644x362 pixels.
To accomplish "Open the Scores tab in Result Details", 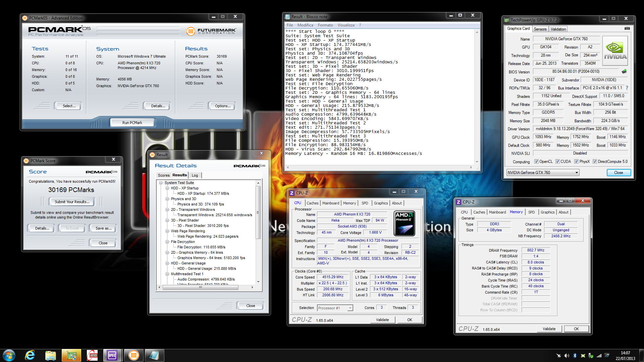I will tap(164, 175).
